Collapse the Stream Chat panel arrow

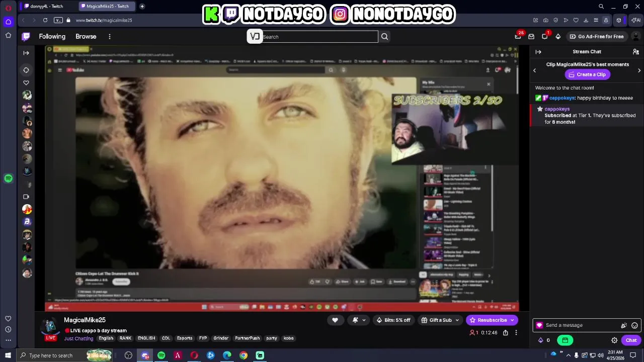point(538,52)
